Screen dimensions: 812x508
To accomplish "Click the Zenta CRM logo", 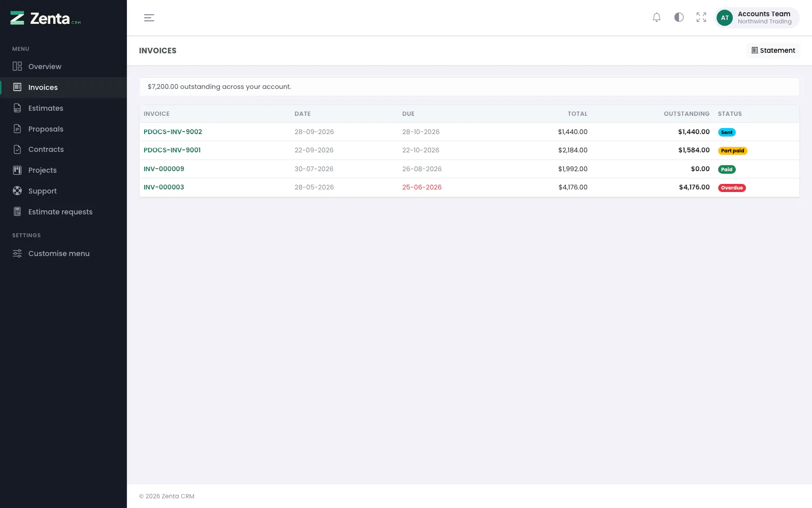I will pos(46,18).
